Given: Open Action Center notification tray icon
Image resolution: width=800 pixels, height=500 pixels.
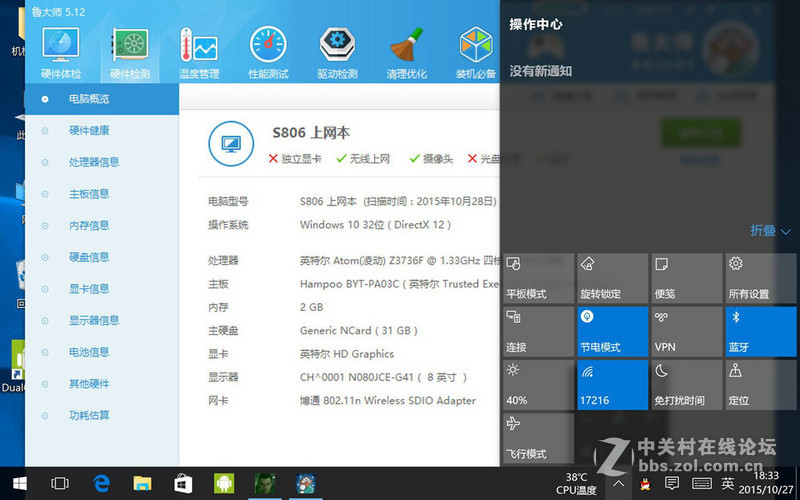Looking at the screenshot, I should [x=672, y=483].
